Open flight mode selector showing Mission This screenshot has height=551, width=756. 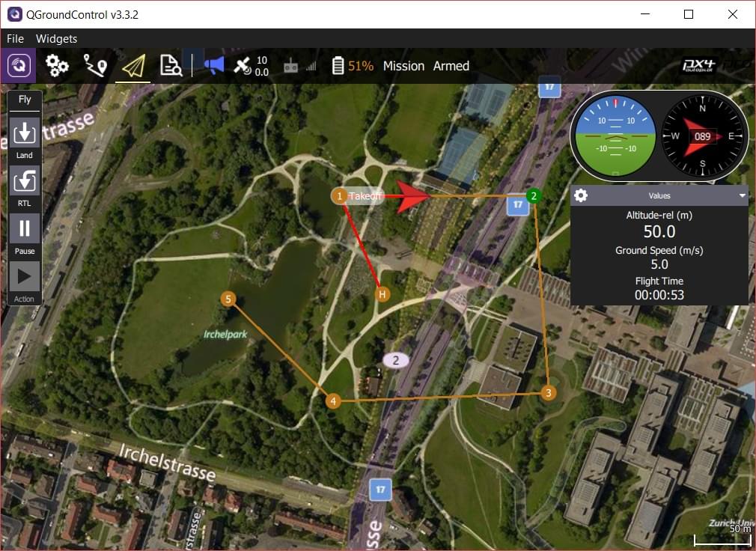403,66
